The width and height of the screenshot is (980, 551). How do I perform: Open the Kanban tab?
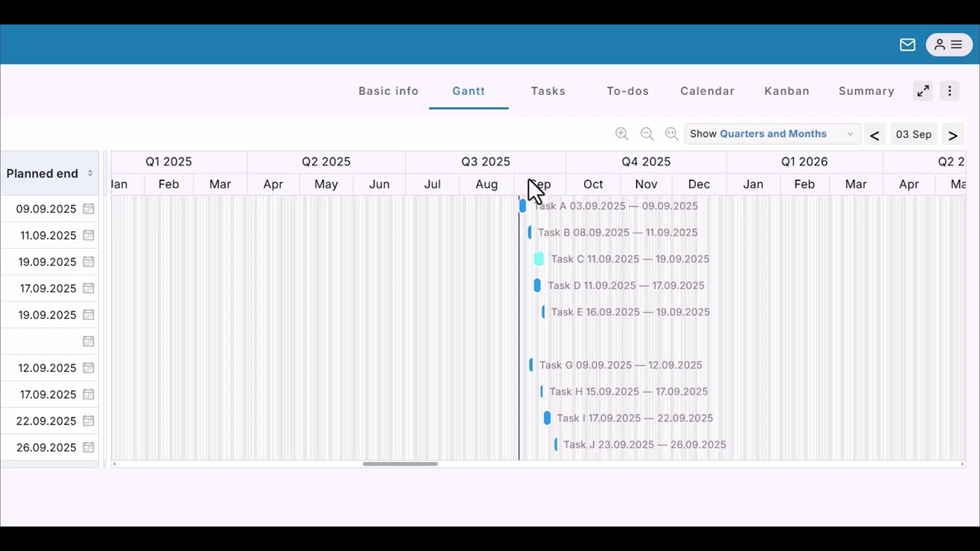coord(787,91)
